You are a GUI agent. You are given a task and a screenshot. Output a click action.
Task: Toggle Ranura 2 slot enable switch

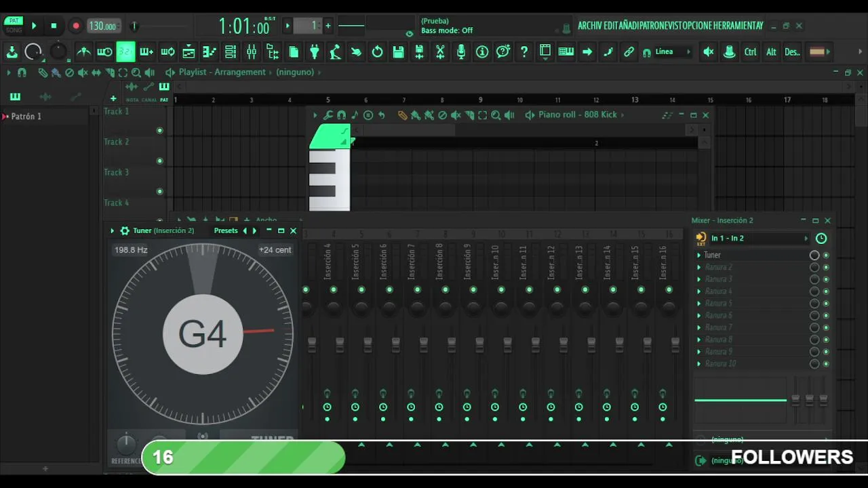tap(826, 267)
